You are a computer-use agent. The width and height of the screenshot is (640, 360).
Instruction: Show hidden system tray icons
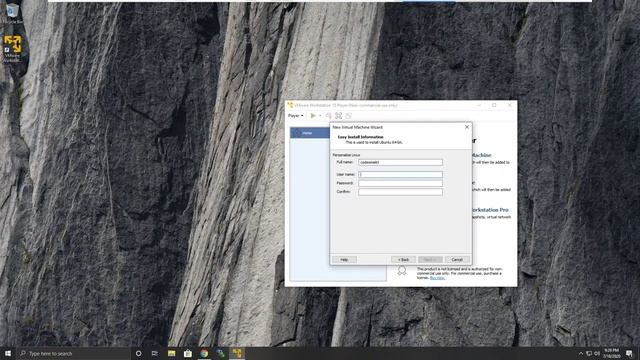coord(581,353)
